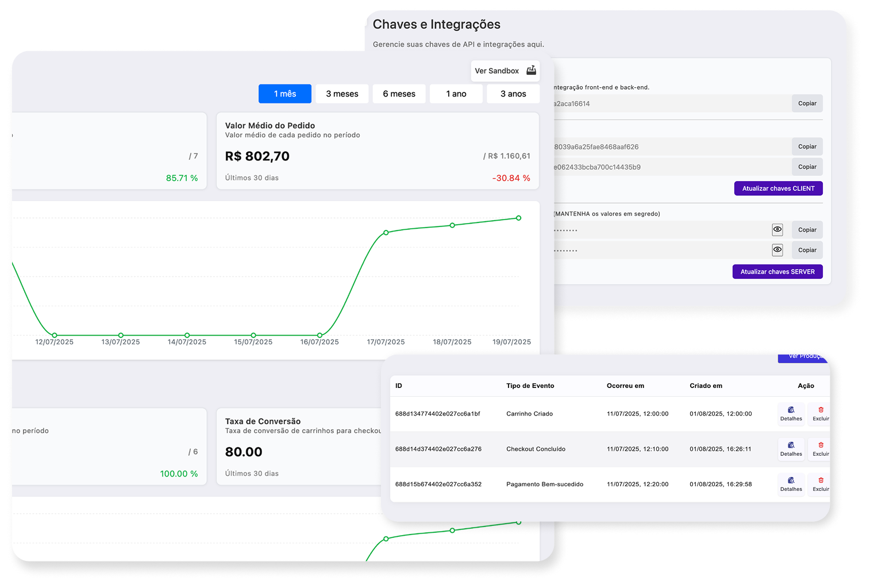This screenshot has width=874, height=588.
Task: Click the Carrinho Criado event type
Action: pos(529,414)
